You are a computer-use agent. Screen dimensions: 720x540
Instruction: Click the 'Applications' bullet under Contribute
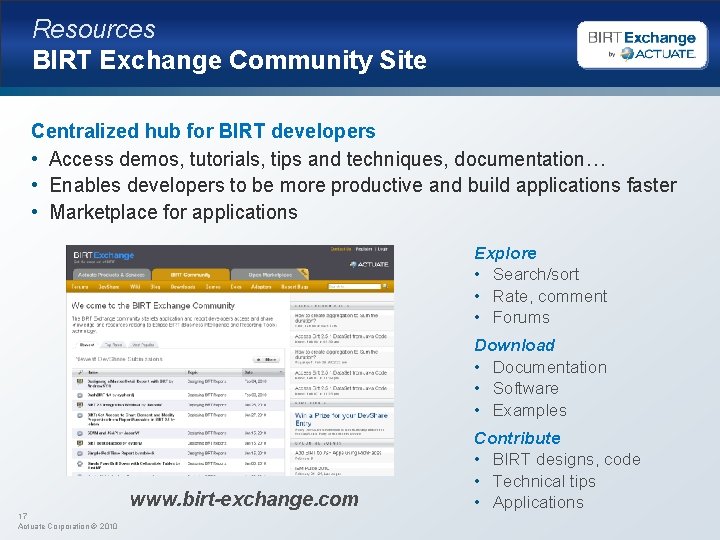click(x=539, y=502)
